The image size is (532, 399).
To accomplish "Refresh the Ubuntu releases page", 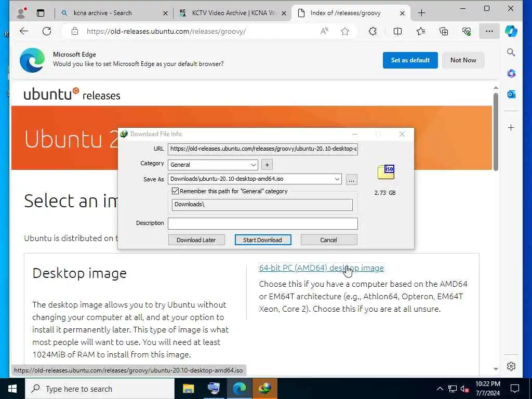I will pyautogui.click(x=47, y=31).
